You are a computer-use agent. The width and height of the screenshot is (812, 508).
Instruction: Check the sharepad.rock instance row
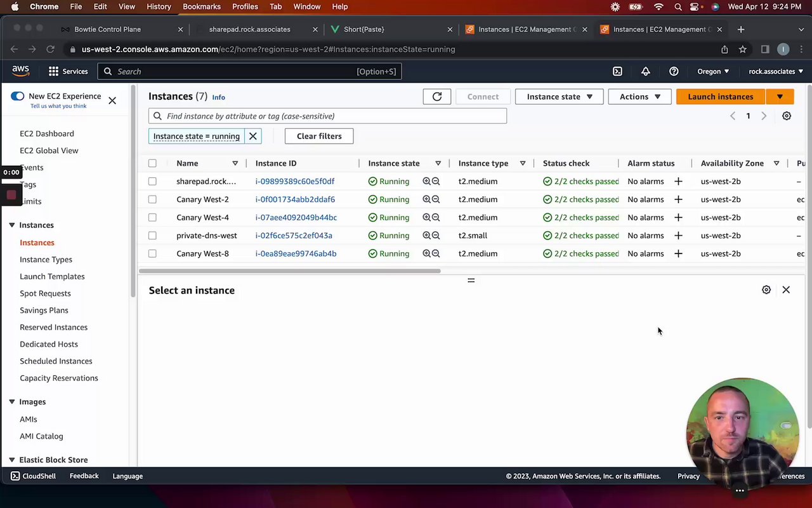pos(152,182)
